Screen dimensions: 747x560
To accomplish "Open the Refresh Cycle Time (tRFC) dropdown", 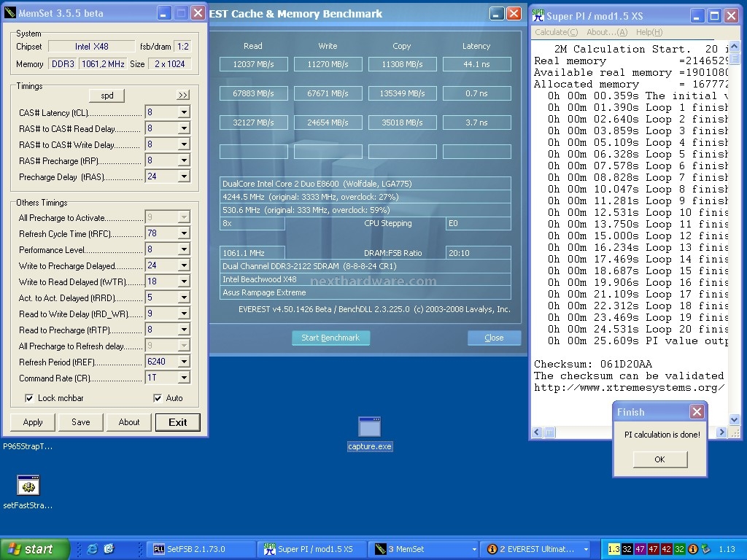I will [184, 233].
